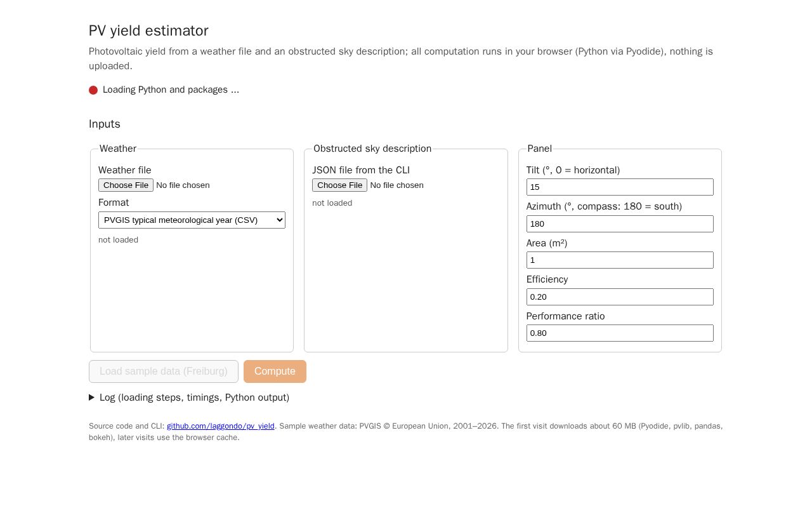Load sample data for Freiburg
This screenshot has height=508, width=812.
point(164,371)
